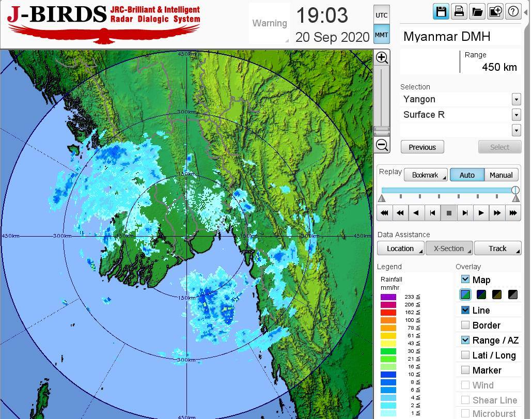Open the Bookmark dropdown button
532x419 pixels.
(426, 175)
